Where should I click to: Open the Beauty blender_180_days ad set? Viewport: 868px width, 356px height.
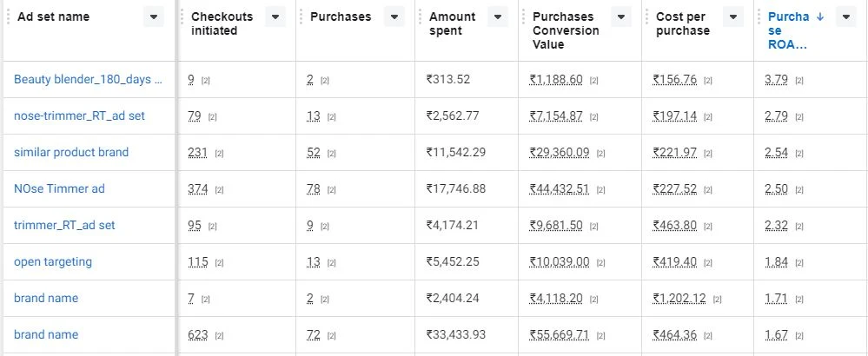pos(88,79)
